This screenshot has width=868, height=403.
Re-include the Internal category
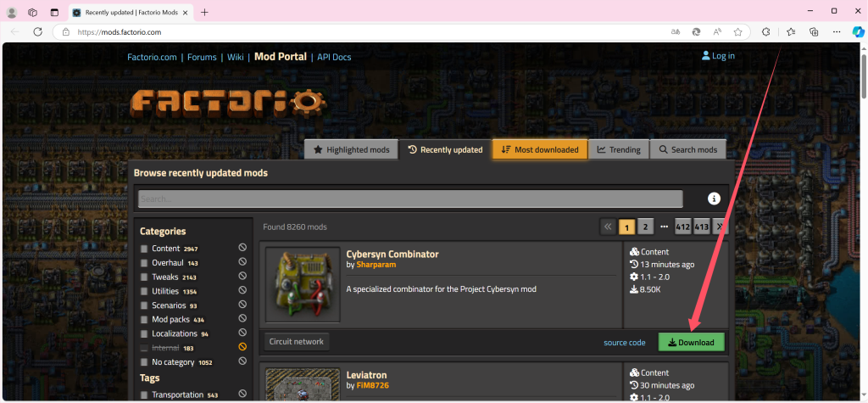point(242,348)
